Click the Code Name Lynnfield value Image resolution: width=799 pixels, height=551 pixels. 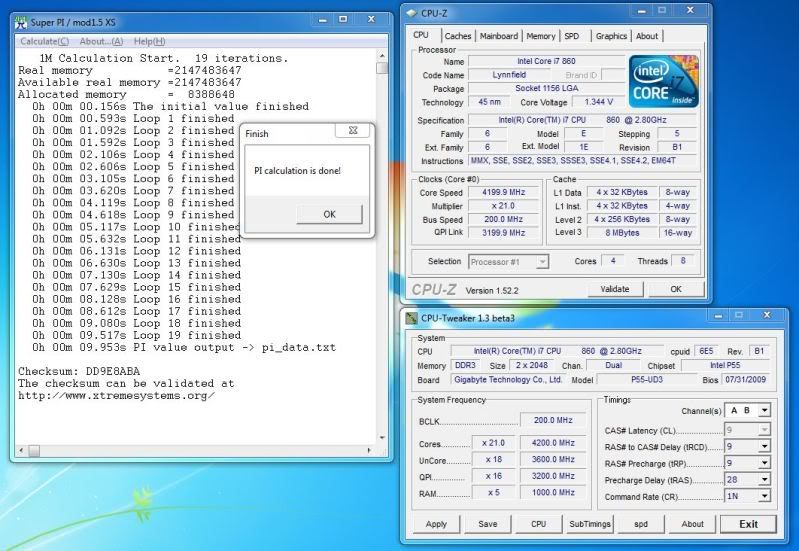509,75
